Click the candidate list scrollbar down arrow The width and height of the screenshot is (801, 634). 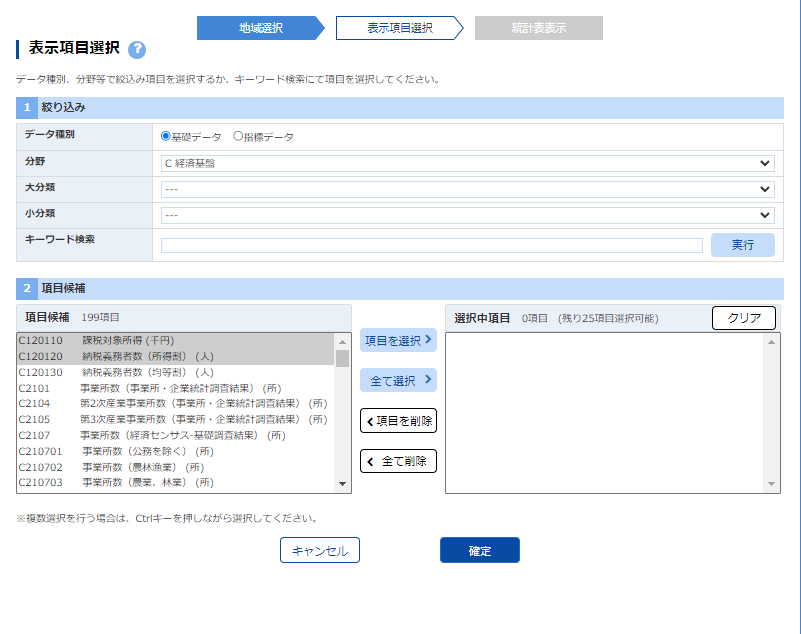(x=343, y=484)
